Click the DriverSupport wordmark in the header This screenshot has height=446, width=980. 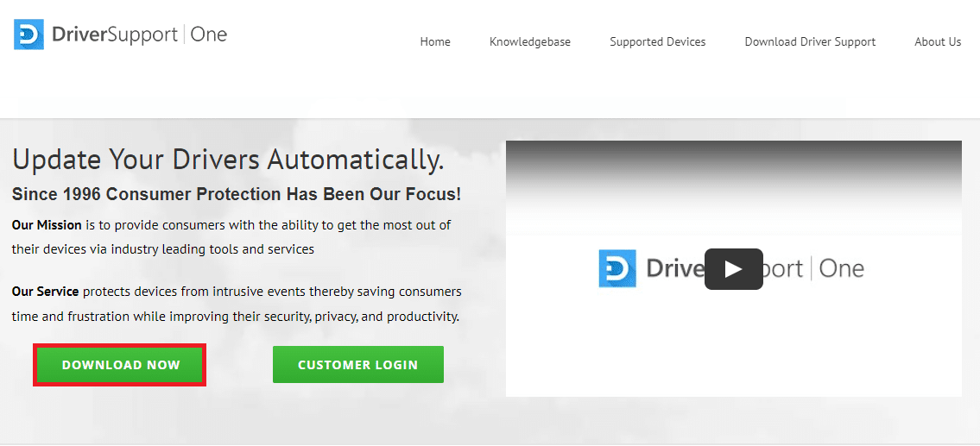coord(114,35)
